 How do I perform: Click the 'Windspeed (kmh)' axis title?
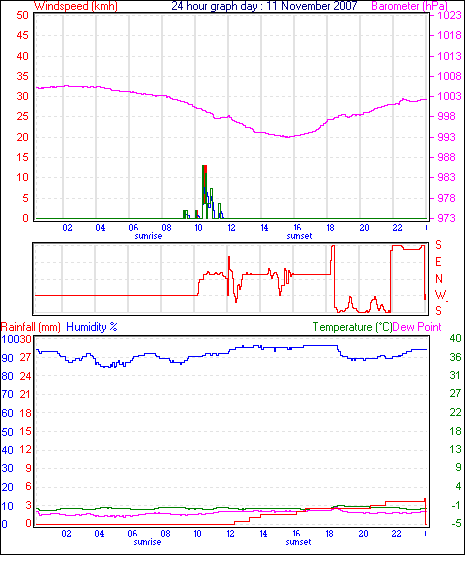[76, 6]
